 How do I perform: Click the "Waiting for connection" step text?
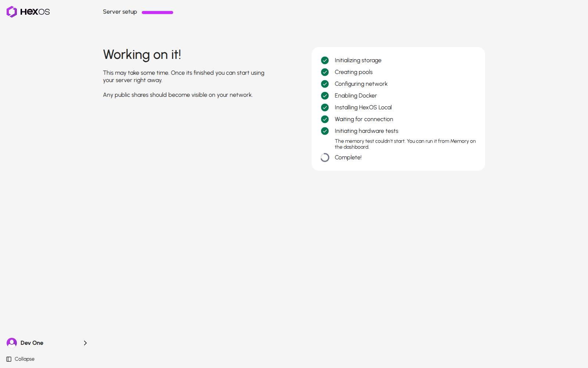tap(364, 119)
